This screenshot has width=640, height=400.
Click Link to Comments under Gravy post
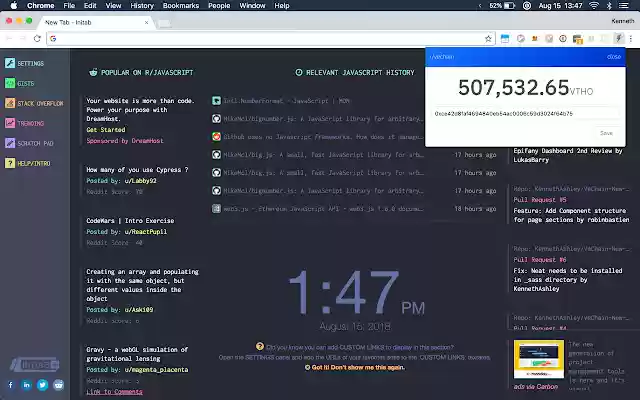[114, 391]
